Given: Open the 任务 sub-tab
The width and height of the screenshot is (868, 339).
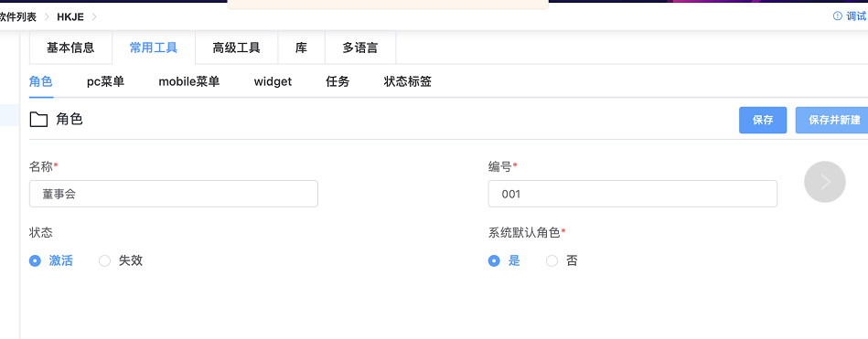Looking at the screenshot, I should point(338,82).
